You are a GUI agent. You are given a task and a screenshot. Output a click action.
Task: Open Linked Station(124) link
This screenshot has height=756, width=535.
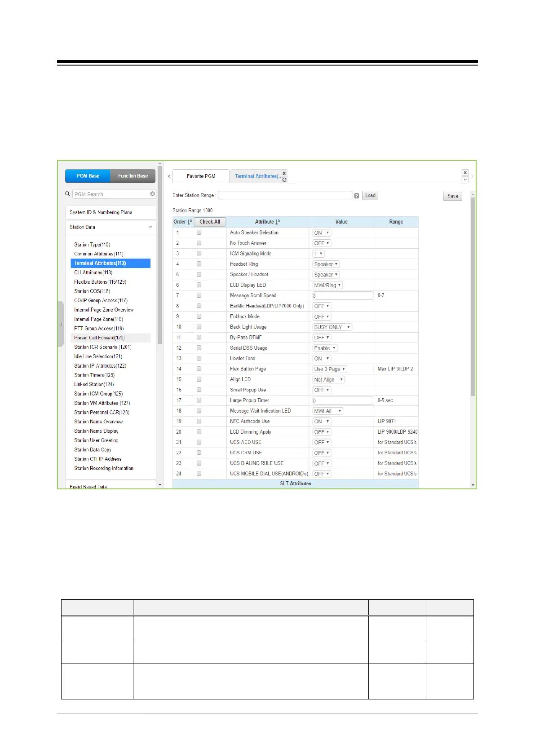pyautogui.click(x=94, y=384)
